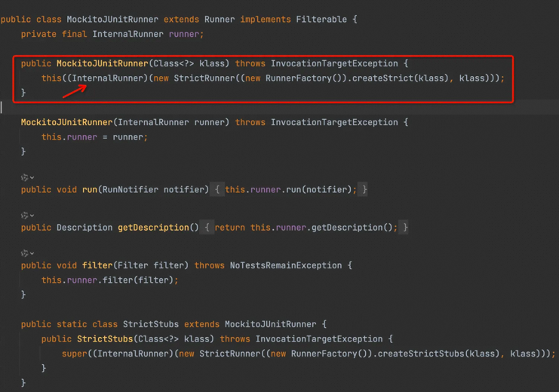Click RunnerFactory in the this(...) constructor call line
This screenshot has height=392, width=559.
[x=299, y=78]
